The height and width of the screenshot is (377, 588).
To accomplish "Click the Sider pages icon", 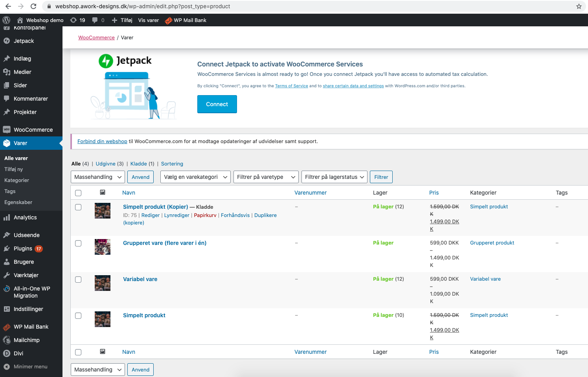I will [x=7, y=85].
